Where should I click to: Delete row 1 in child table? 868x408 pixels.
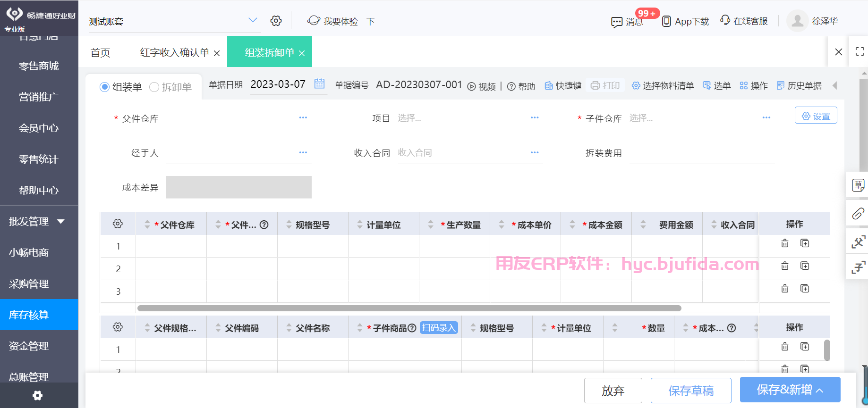click(785, 347)
